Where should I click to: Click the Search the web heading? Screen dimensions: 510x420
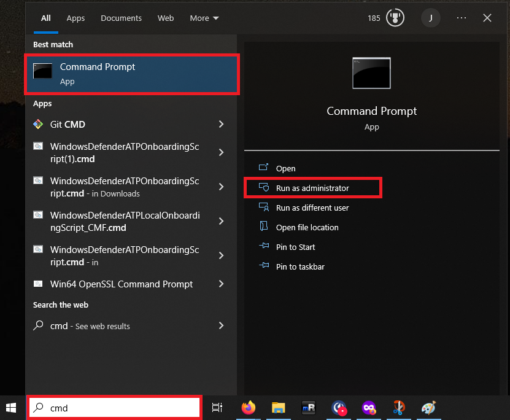[61, 305]
